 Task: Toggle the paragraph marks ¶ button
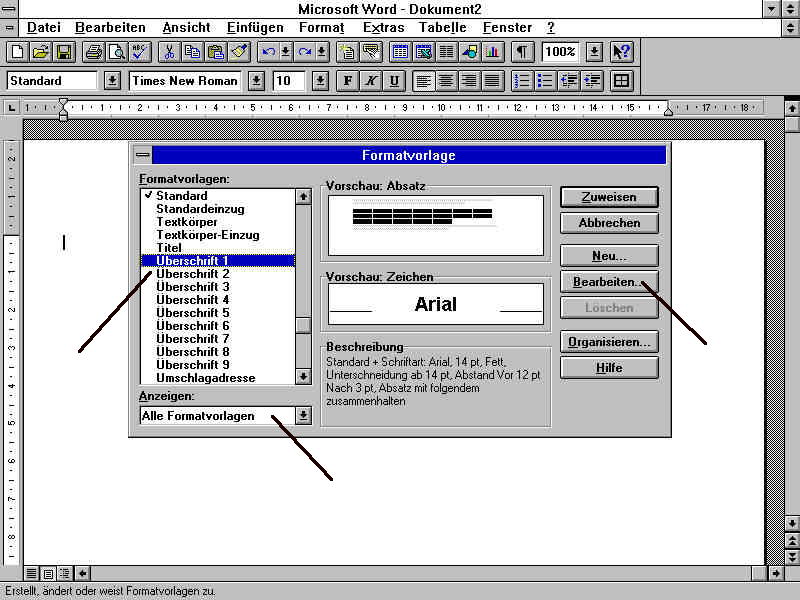(x=522, y=52)
